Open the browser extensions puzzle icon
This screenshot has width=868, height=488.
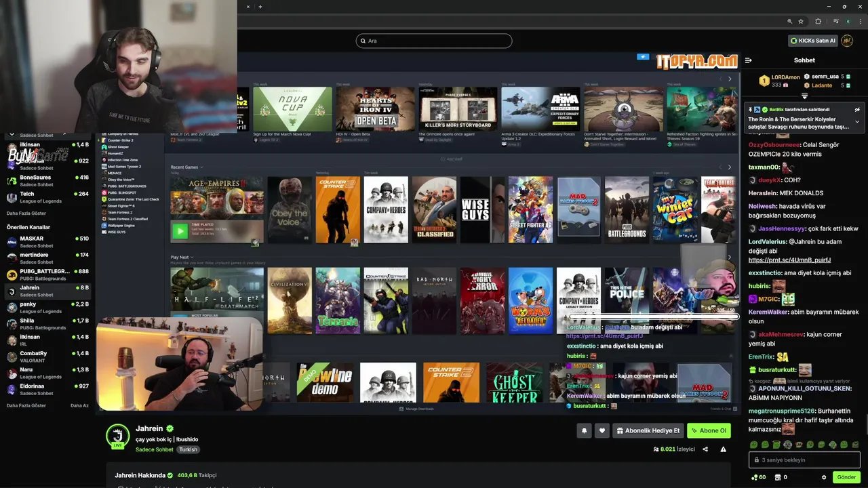[x=818, y=21]
